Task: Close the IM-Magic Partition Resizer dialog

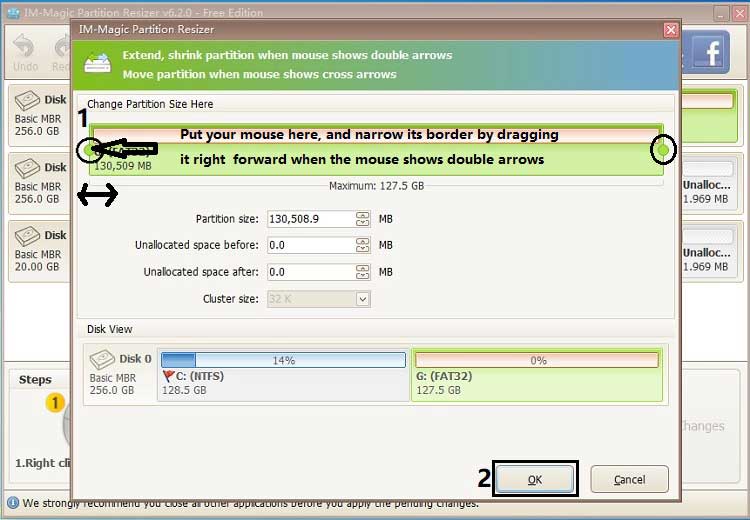Action: point(670,30)
